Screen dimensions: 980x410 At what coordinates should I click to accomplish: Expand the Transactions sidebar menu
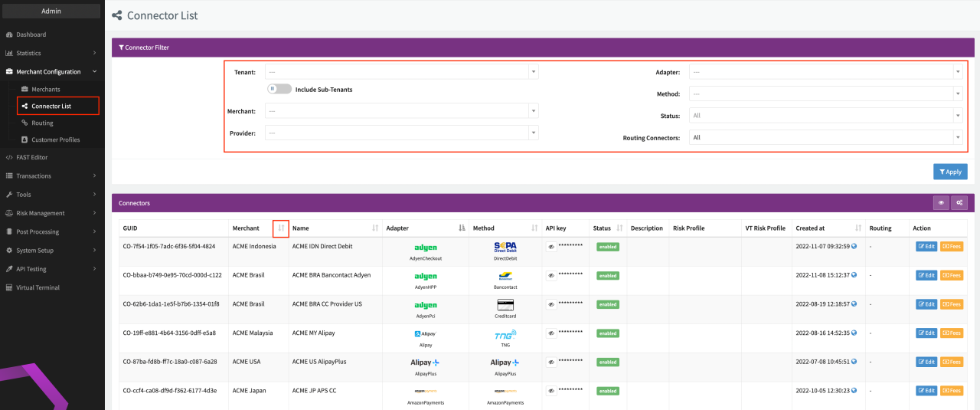51,176
